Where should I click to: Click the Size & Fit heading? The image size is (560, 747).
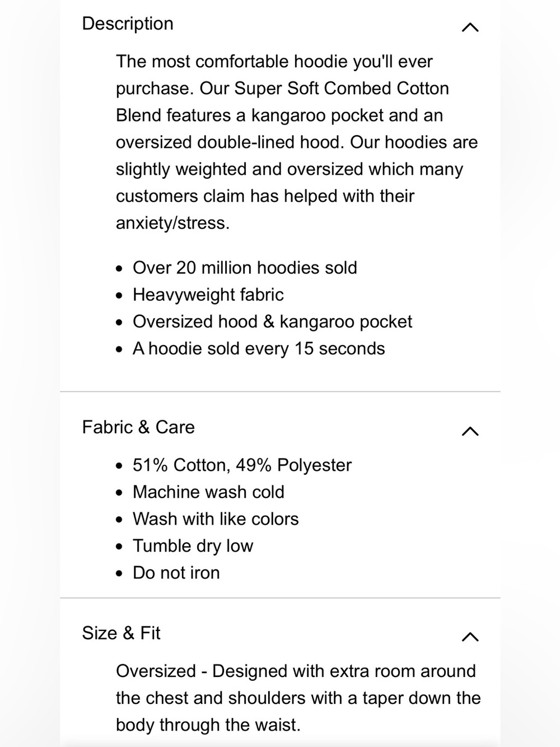point(121,633)
